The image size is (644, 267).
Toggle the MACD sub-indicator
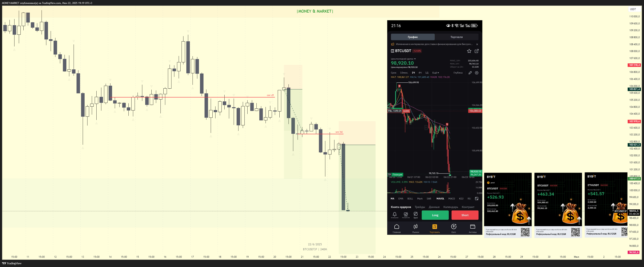[x=451, y=199]
